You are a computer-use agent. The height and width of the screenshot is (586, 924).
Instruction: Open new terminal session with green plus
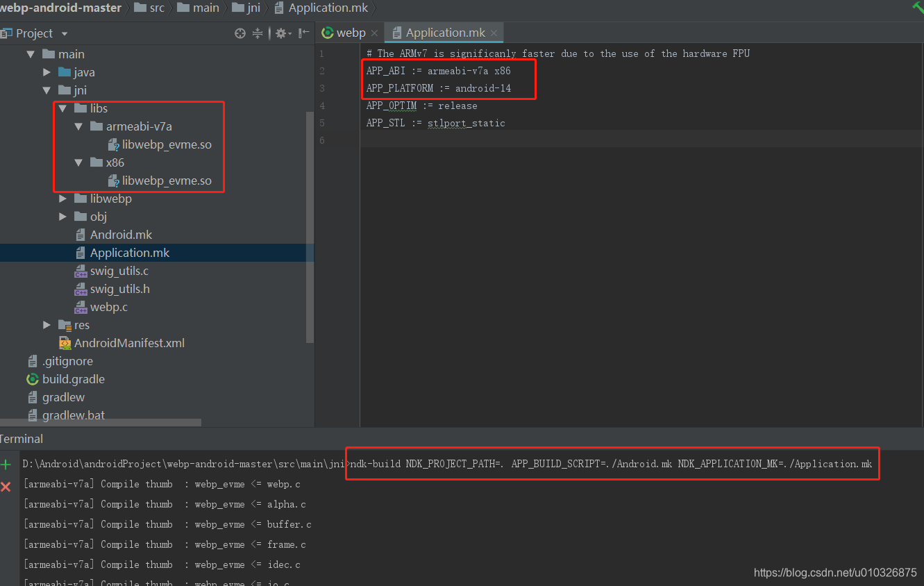(x=6, y=464)
